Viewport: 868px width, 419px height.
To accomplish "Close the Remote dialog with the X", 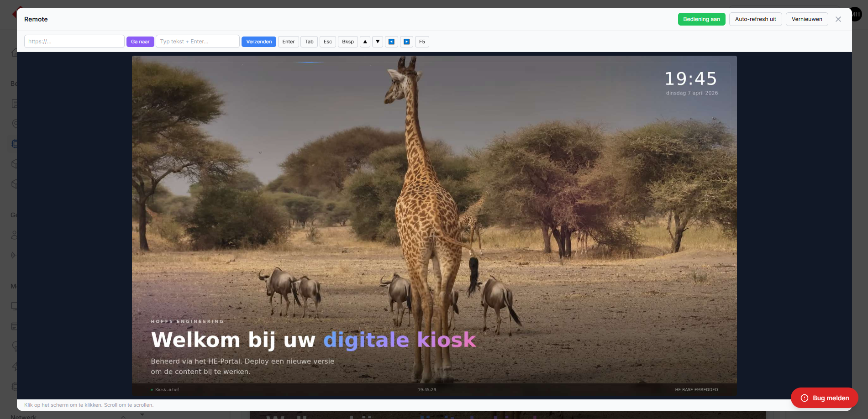I will (838, 19).
